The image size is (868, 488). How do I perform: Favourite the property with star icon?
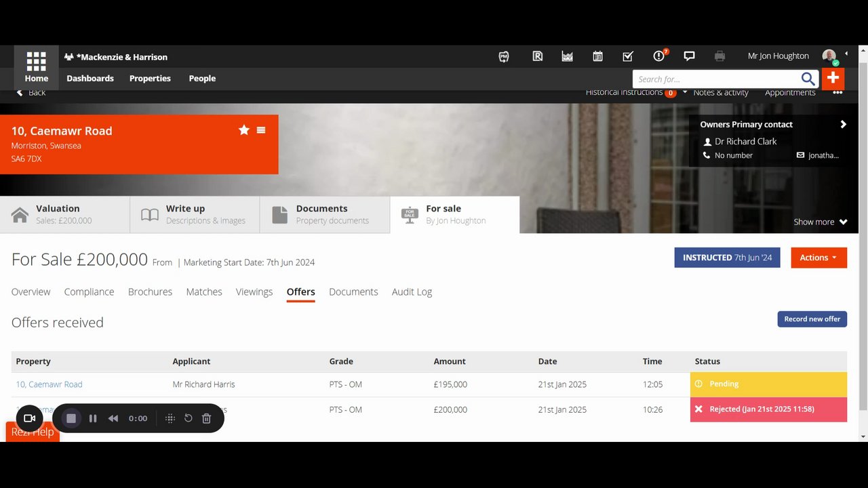pyautogui.click(x=244, y=130)
